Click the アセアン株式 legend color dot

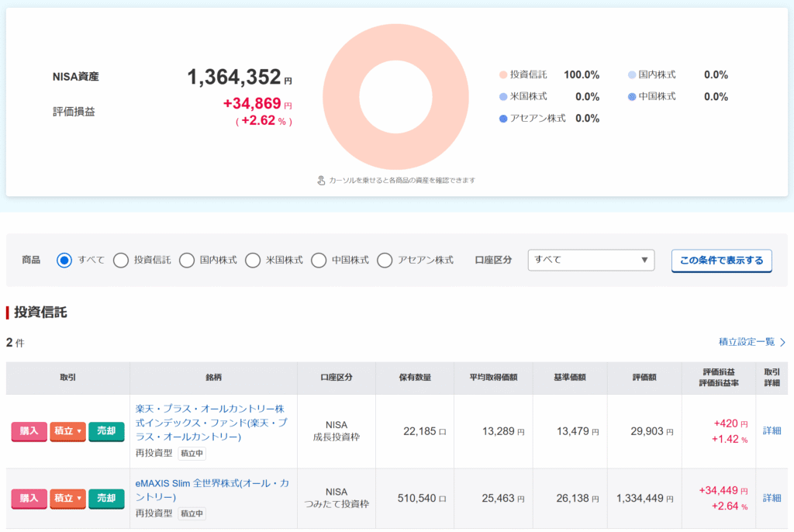502,119
